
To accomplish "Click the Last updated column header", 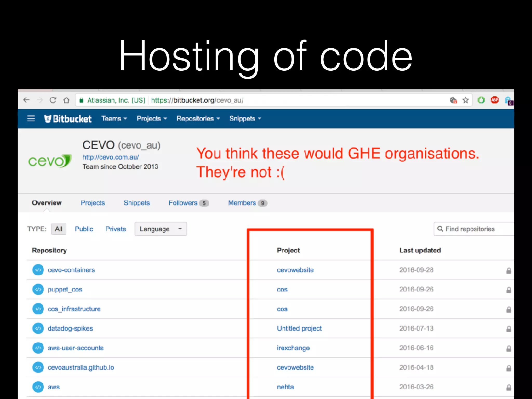I will click(420, 250).
